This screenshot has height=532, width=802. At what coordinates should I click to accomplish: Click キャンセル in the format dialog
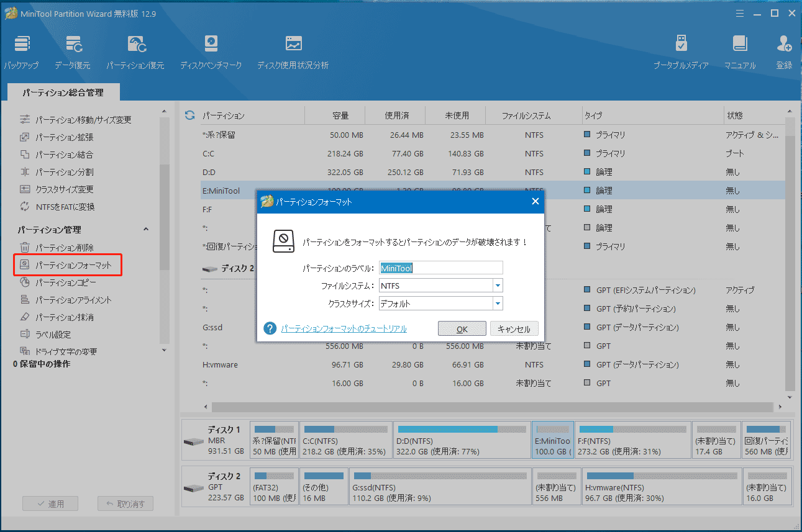514,329
